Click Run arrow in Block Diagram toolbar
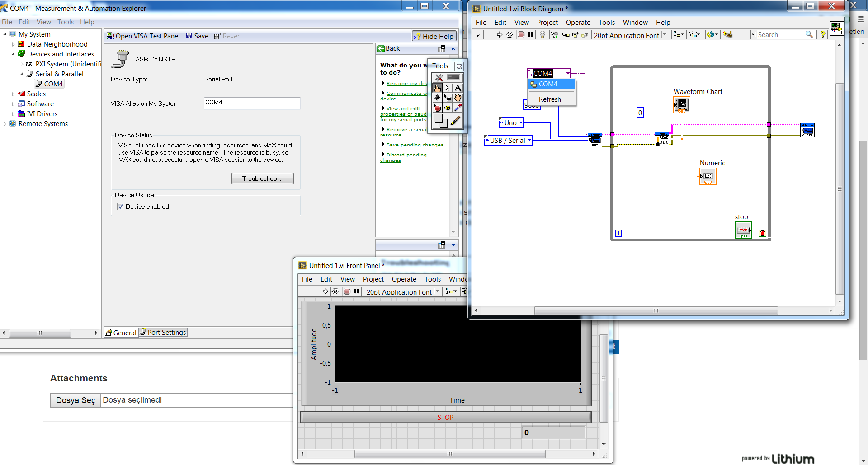This screenshot has height=465, width=868. pyautogui.click(x=499, y=35)
